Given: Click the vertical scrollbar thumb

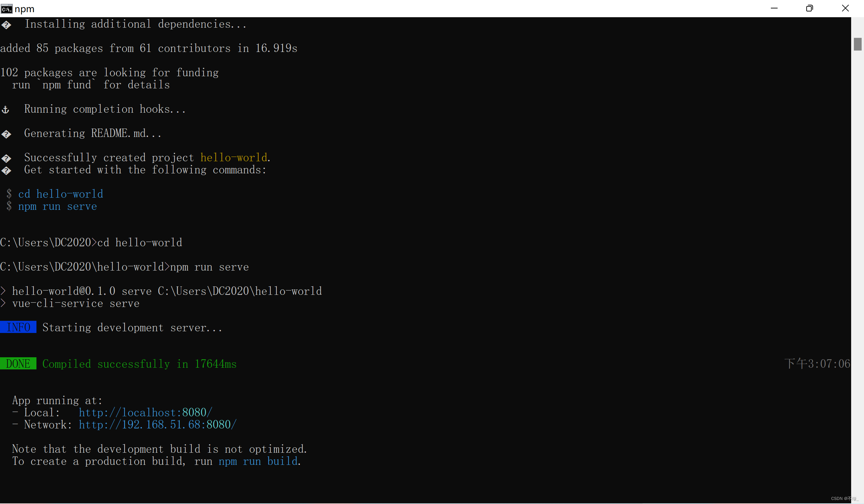Looking at the screenshot, I should coord(858,44).
